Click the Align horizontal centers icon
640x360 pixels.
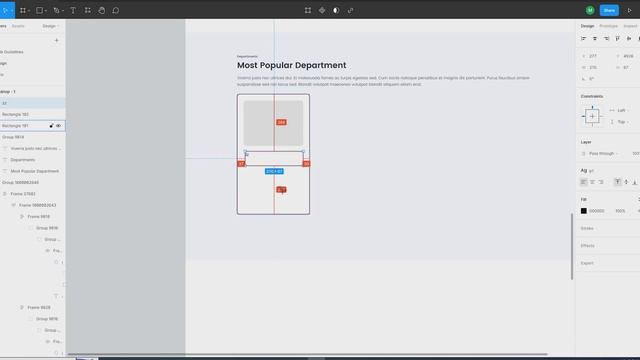coord(595,38)
